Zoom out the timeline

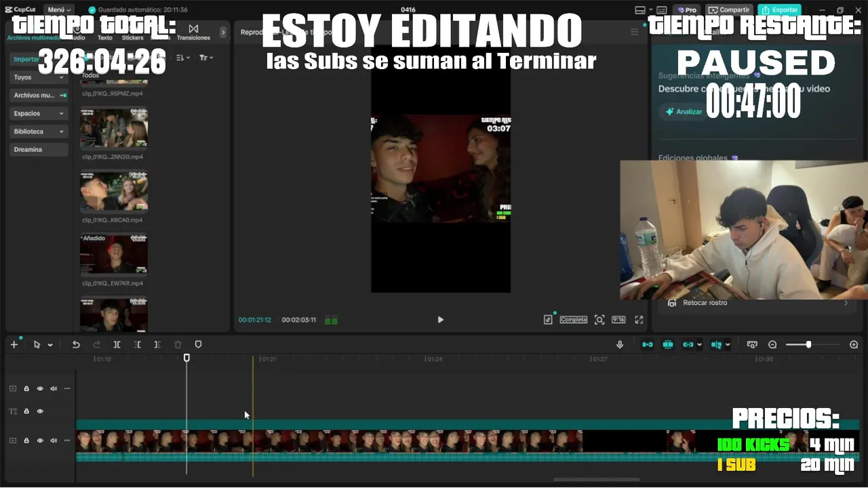coord(772,344)
